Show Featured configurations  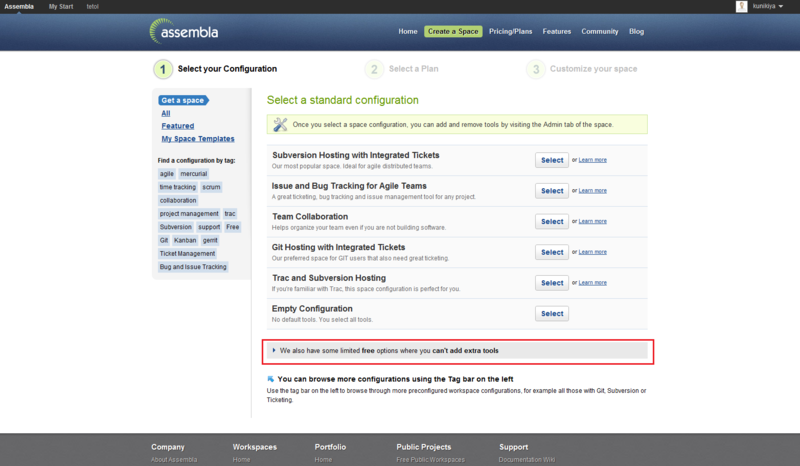coord(178,126)
